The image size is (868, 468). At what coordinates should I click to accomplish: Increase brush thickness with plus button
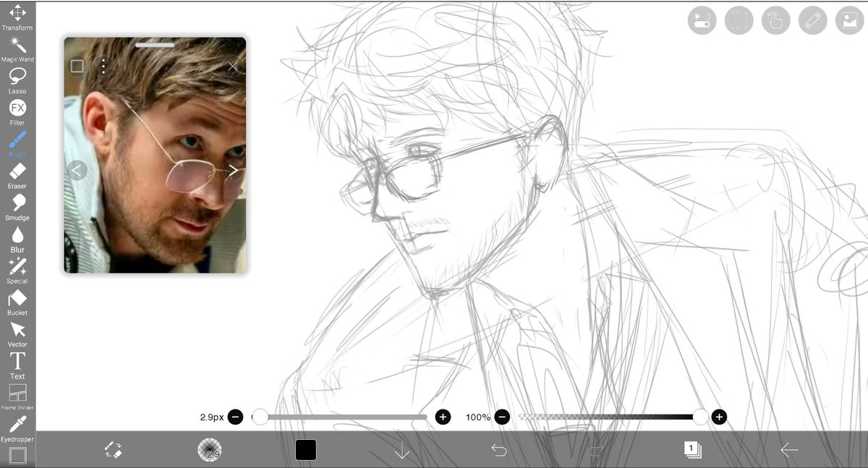tap(443, 417)
